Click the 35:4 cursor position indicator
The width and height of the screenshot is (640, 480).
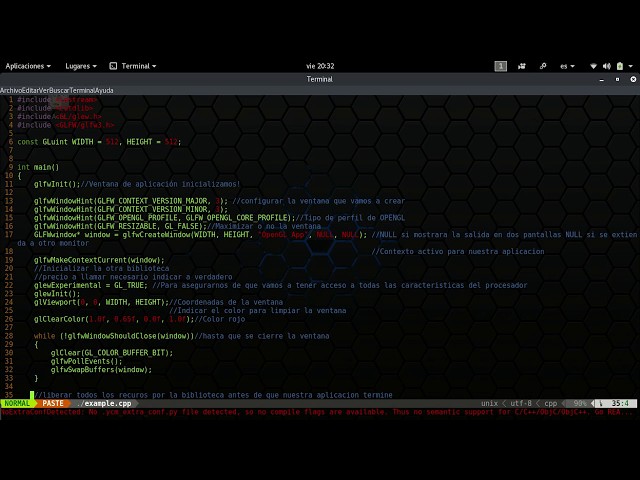[x=620, y=403]
